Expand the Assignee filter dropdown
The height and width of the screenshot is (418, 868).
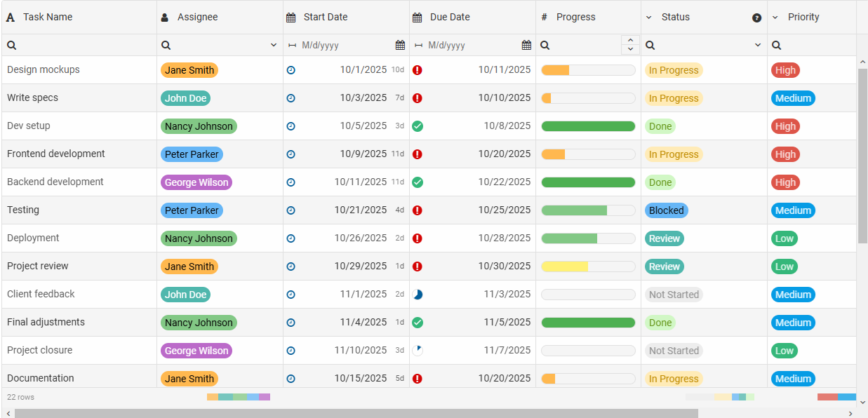[274, 45]
